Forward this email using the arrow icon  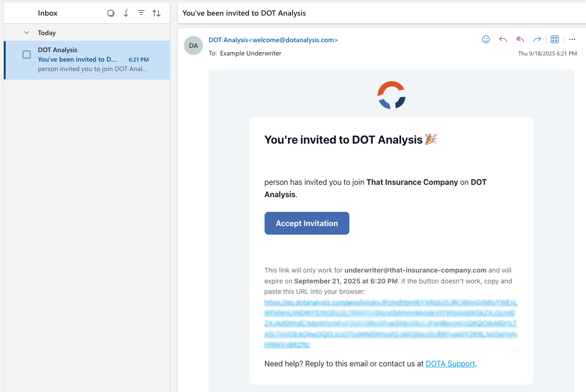click(537, 39)
